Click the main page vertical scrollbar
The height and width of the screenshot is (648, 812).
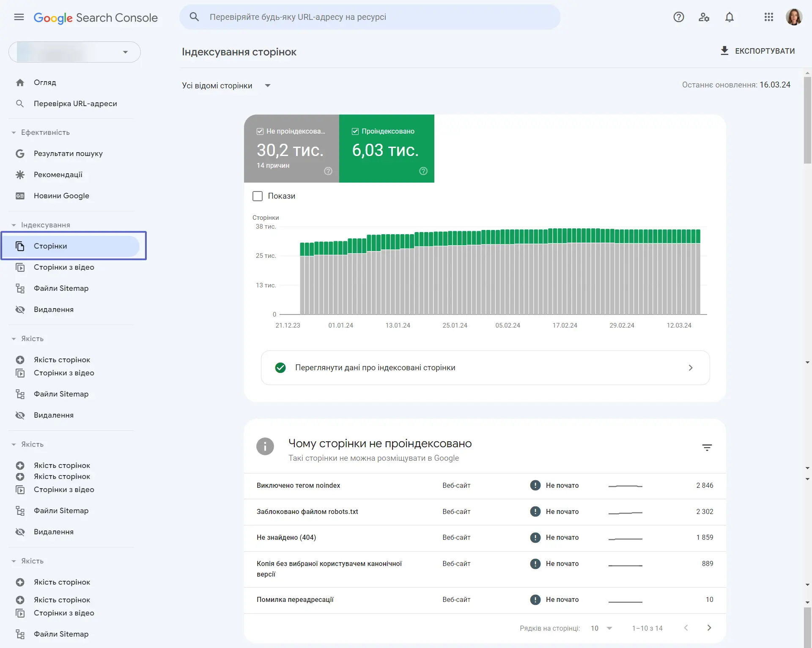(807, 120)
